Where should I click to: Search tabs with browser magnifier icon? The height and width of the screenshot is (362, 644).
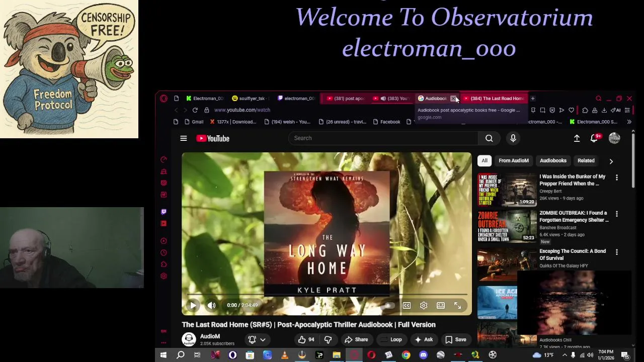(598, 99)
